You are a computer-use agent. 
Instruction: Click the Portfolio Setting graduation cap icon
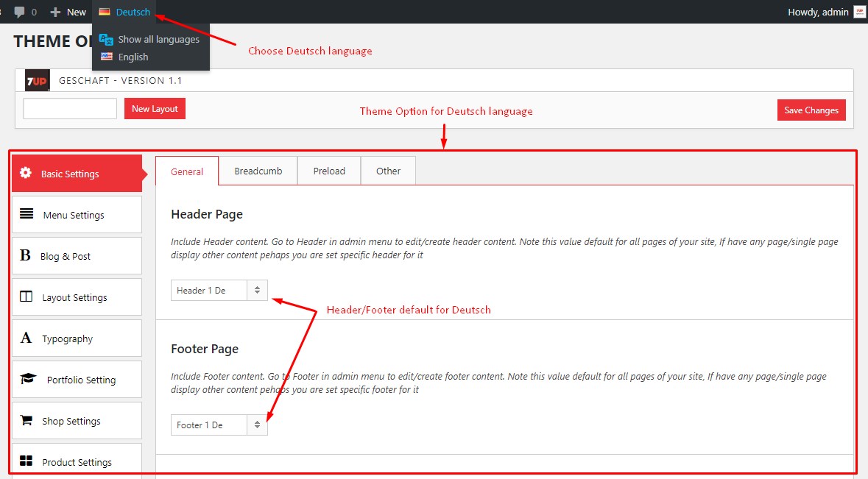tap(28, 379)
